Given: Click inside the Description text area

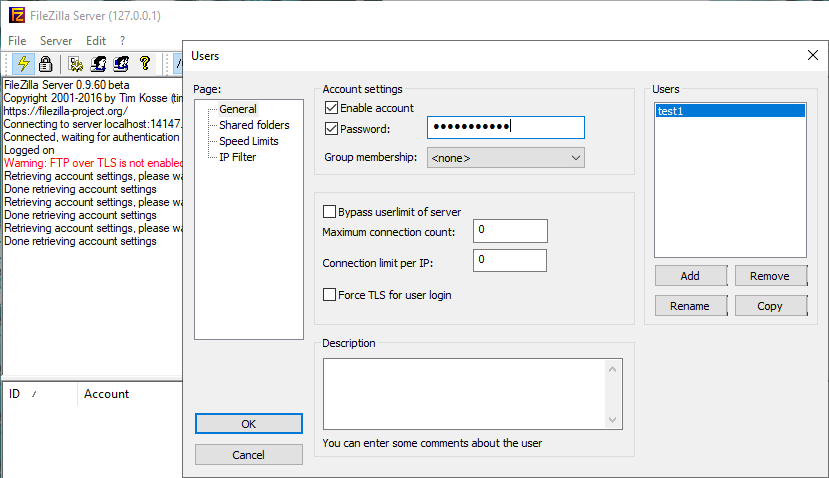Looking at the screenshot, I should coord(464,394).
